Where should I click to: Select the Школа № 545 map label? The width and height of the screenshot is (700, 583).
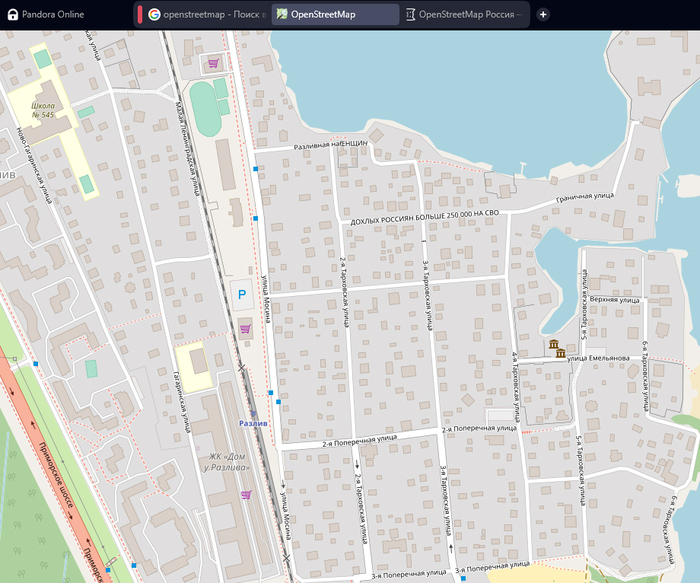42,110
